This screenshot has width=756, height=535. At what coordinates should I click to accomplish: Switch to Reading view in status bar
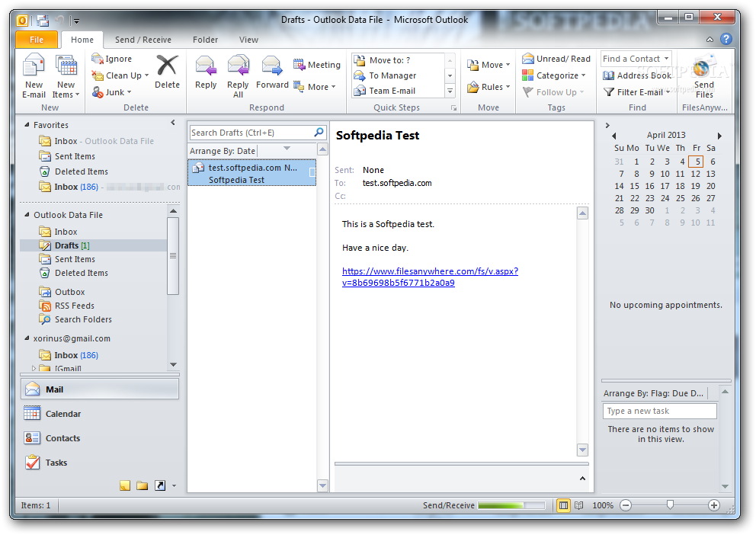click(x=579, y=505)
